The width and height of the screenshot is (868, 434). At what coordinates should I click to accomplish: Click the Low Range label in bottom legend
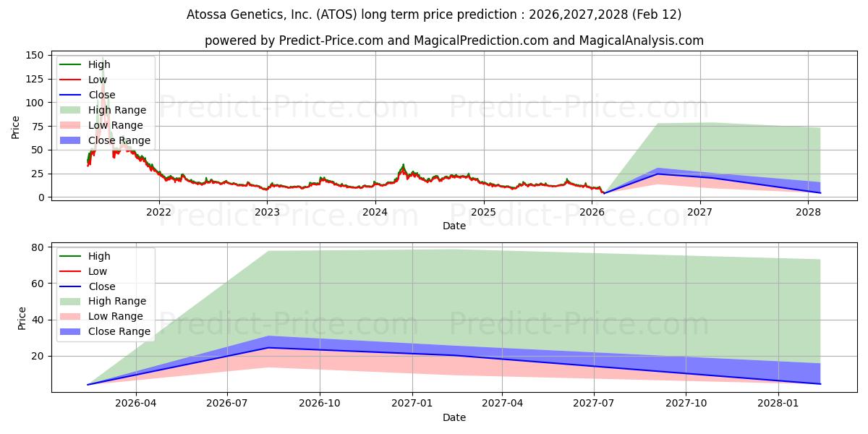coord(116,316)
